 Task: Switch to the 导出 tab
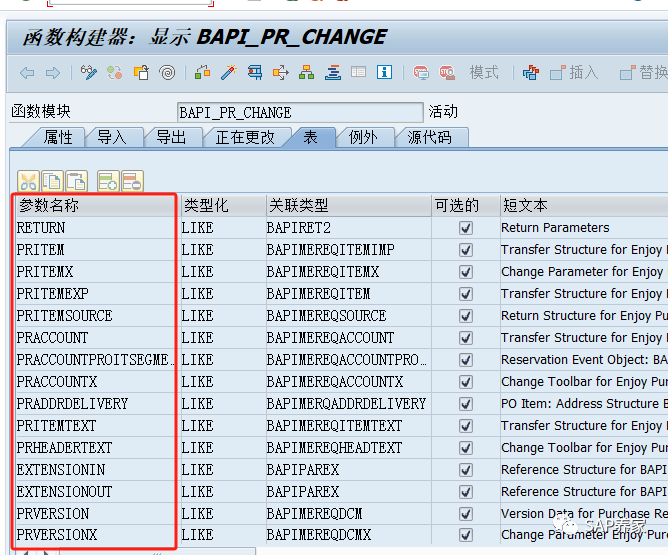click(x=171, y=138)
